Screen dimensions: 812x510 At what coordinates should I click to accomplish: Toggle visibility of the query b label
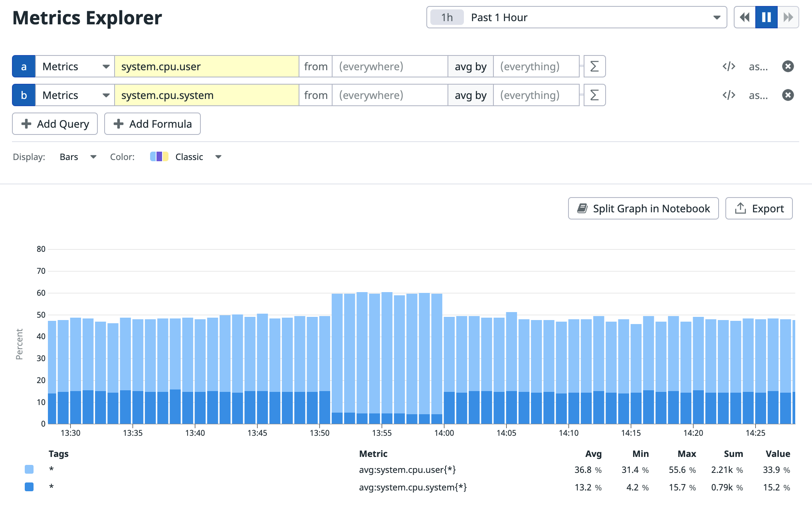[x=24, y=95]
